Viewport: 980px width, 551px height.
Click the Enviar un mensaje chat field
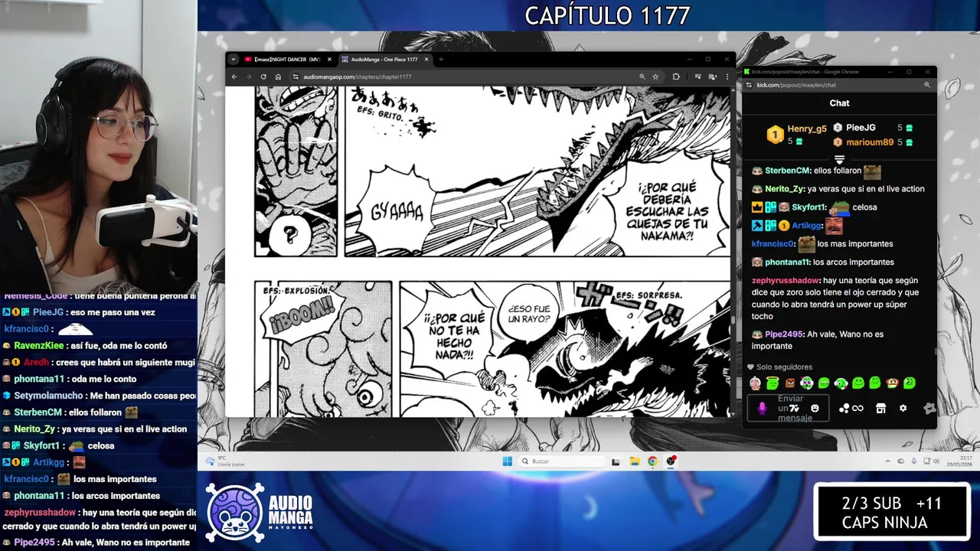point(788,408)
